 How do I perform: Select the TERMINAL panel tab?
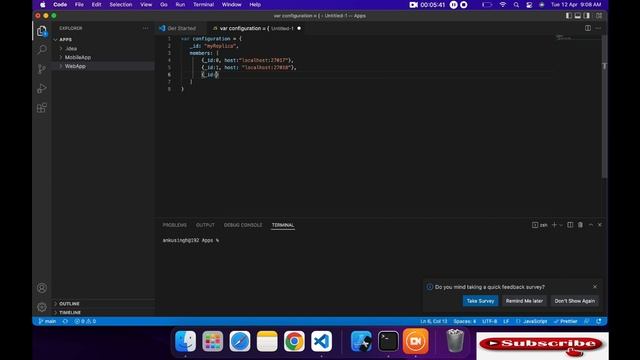(283, 225)
